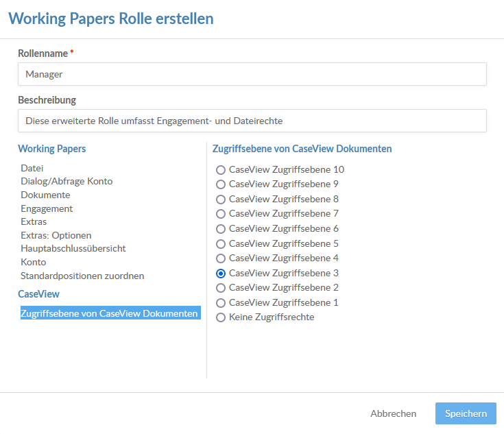
Task: Open the Datei permissions category
Action: tap(32, 168)
